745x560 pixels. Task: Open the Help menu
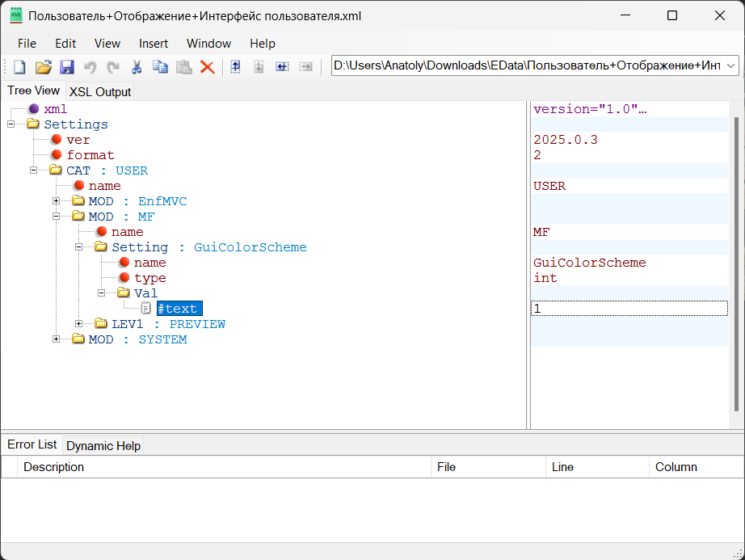tap(263, 43)
